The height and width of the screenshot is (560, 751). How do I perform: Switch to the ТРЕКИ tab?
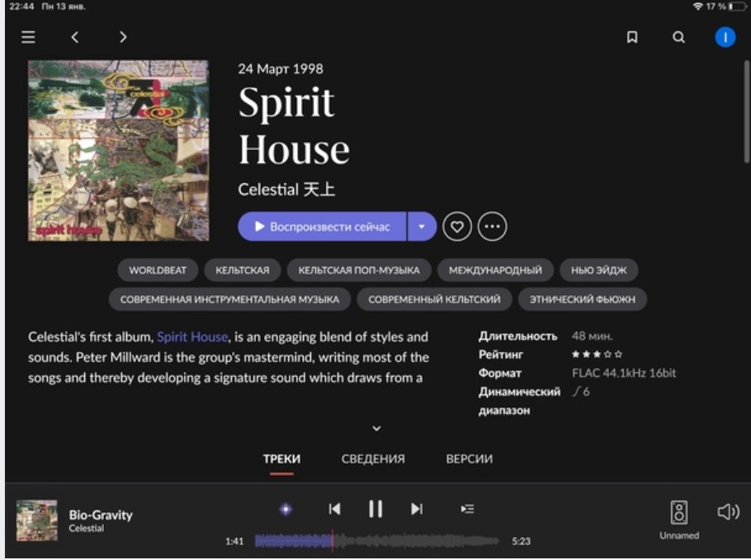281,459
